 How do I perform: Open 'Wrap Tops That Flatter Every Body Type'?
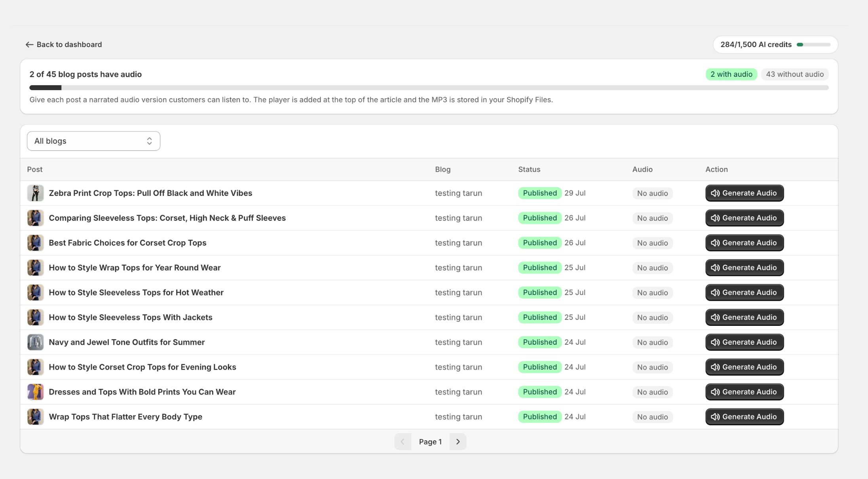point(125,417)
